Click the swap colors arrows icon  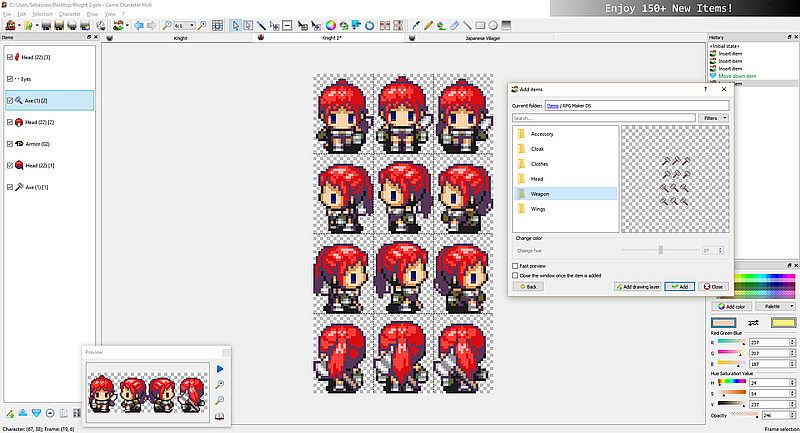753,323
